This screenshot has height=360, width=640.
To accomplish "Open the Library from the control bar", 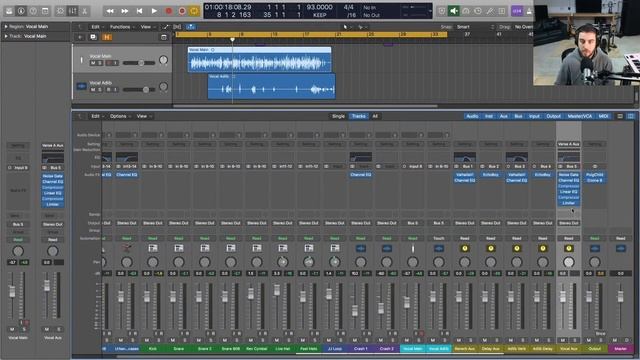I will 9,11.
